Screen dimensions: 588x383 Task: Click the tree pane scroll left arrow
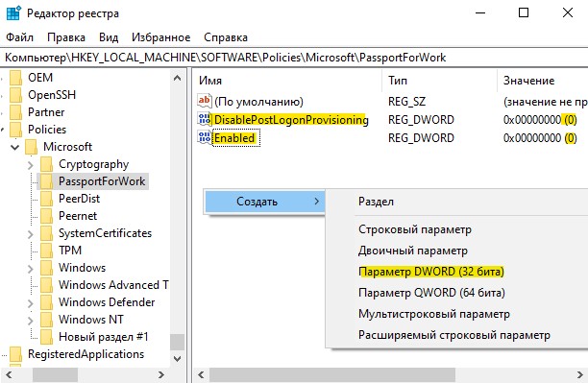click(x=9, y=374)
